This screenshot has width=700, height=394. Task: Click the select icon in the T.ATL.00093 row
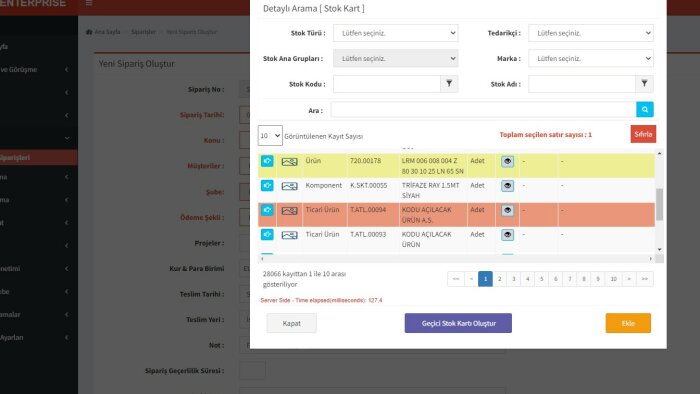click(267, 235)
